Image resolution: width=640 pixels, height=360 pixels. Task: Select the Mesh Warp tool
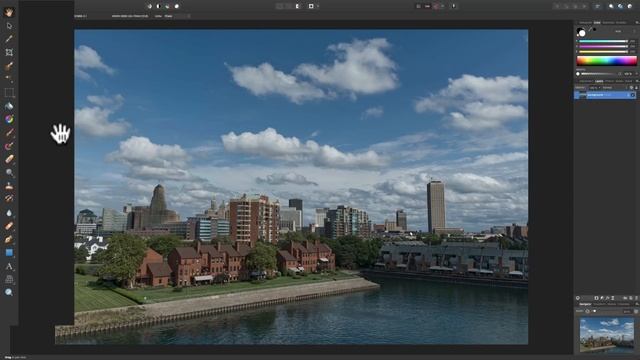(x=9, y=280)
